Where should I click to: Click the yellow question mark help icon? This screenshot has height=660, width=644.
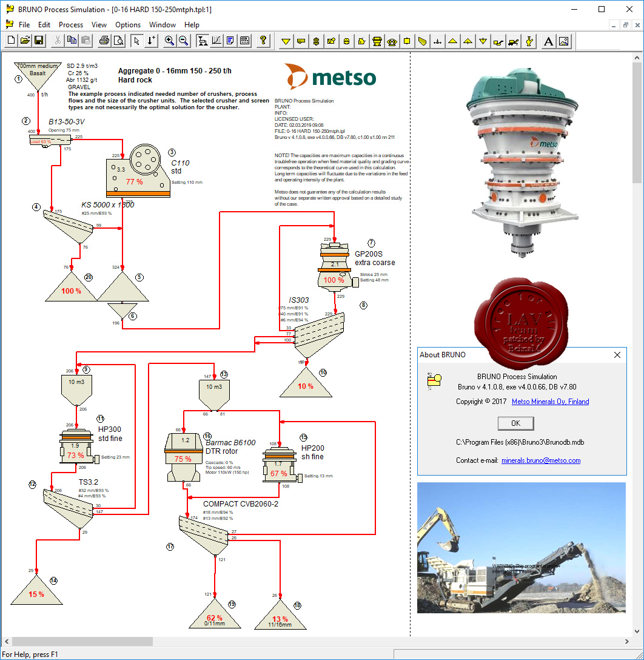point(263,41)
